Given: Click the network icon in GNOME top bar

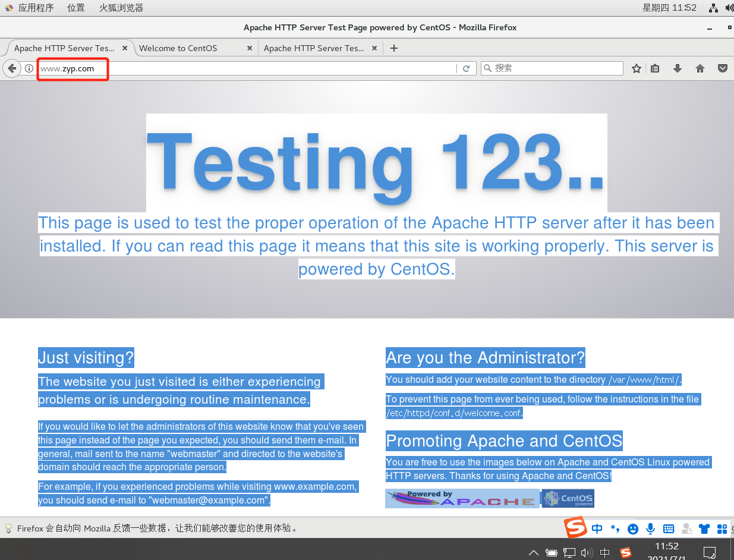Looking at the screenshot, I should (x=714, y=8).
